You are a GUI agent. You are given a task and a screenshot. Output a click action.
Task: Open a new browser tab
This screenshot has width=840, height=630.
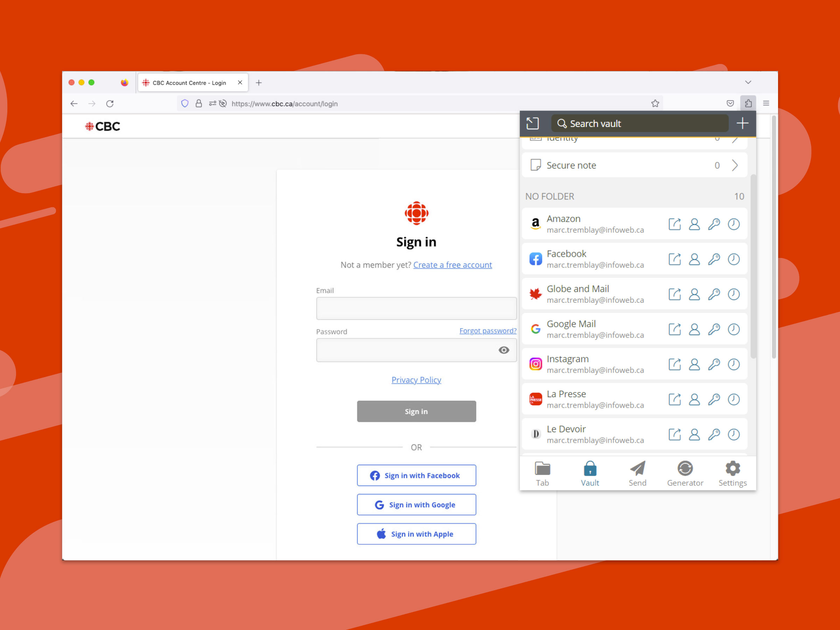pos(259,83)
